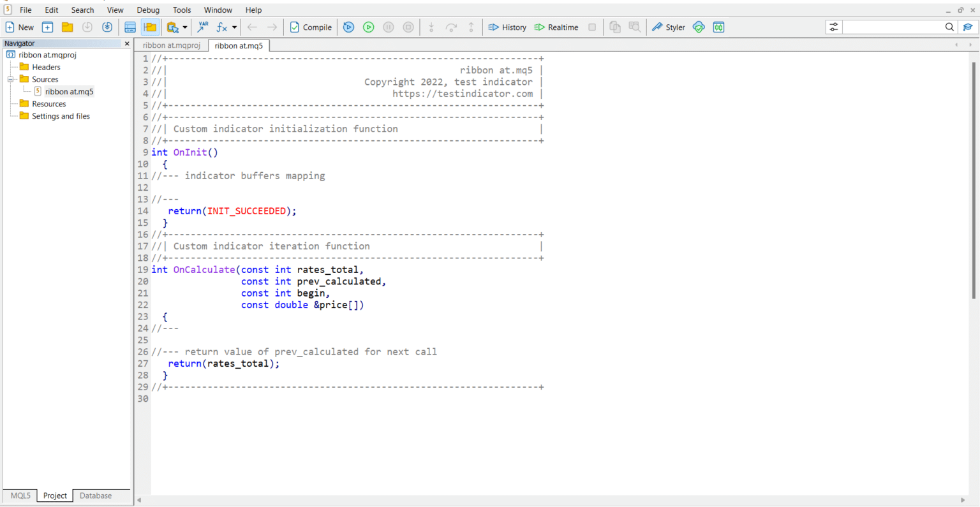Image resolution: width=980 pixels, height=507 pixels.
Task: Open the trading terminal chart icon
Action: point(718,27)
